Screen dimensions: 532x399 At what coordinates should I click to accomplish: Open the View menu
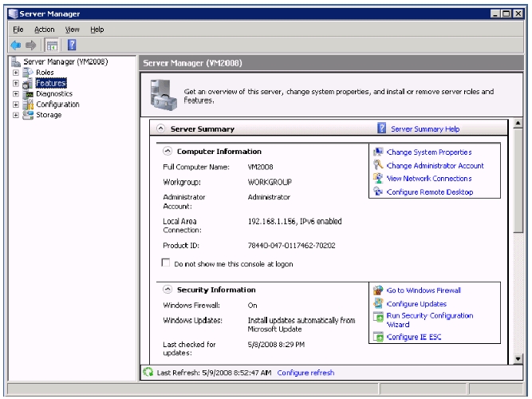point(73,30)
